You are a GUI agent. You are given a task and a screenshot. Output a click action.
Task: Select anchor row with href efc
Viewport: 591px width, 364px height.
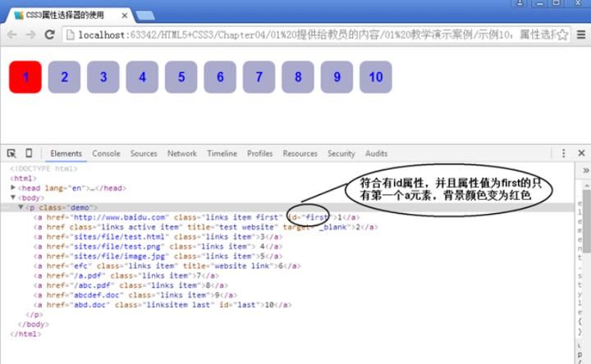(167, 266)
